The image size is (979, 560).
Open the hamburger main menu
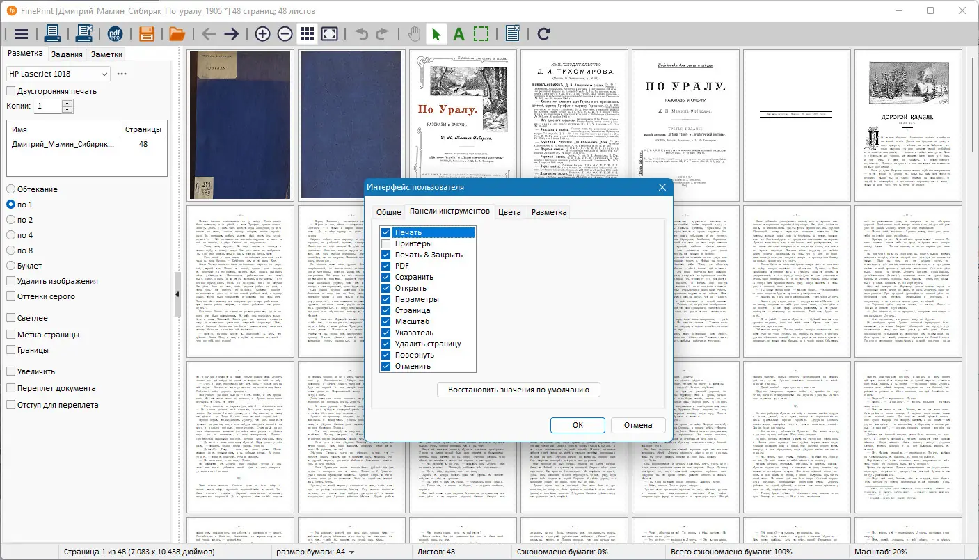tap(21, 33)
